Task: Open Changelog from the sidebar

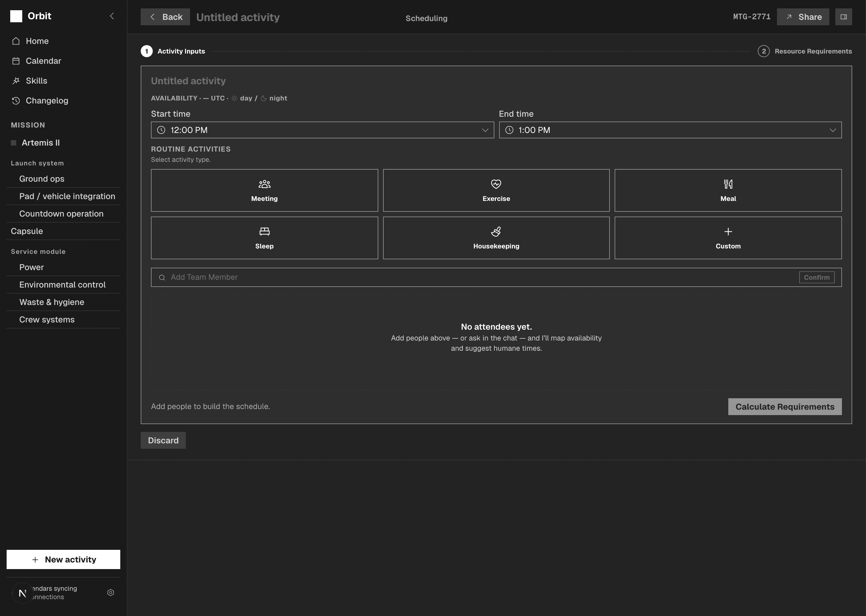Action: pos(63,100)
